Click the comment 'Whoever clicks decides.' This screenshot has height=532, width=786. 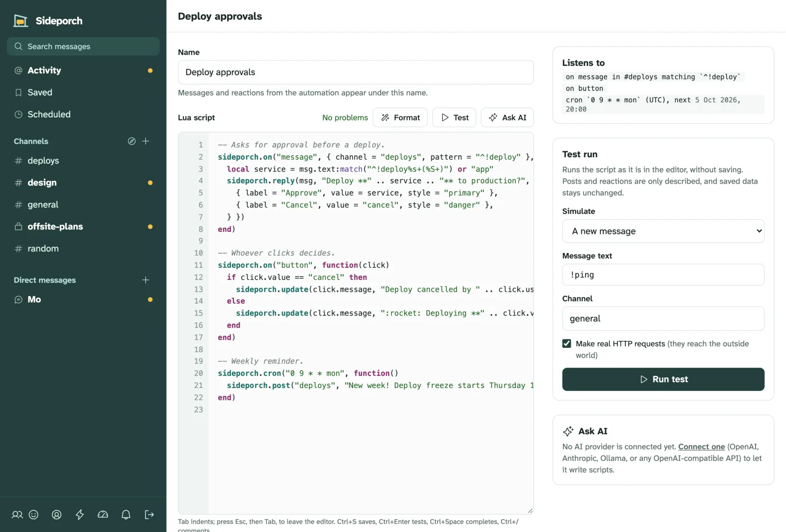[276, 253]
